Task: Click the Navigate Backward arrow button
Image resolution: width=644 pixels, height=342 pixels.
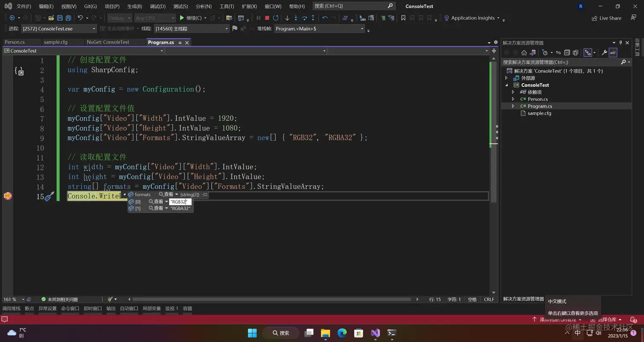Action: [x=12, y=18]
